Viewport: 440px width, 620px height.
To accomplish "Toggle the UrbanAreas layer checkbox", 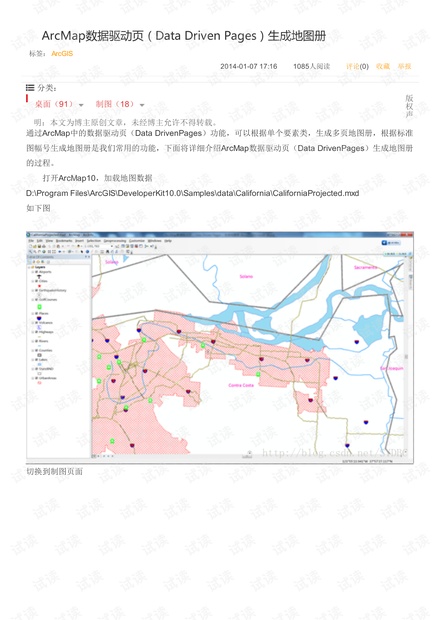I will tap(36, 378).
